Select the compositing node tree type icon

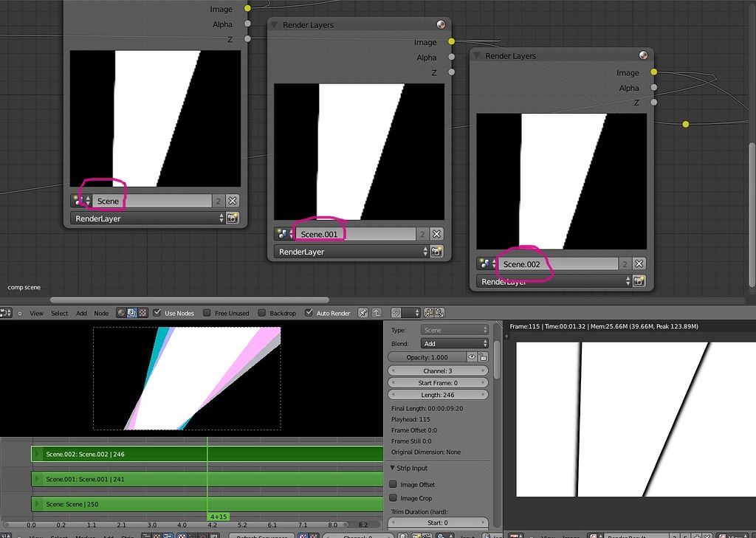point(131,313)
